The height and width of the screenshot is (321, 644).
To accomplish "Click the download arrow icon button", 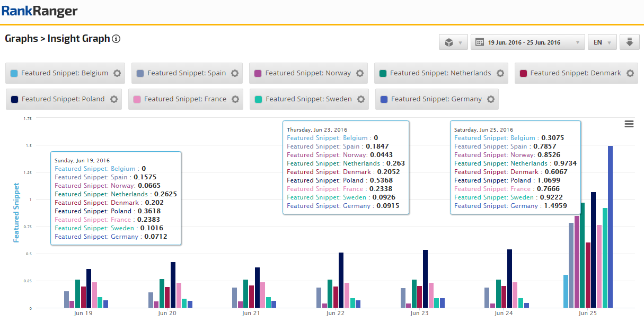I will pyautogui.click(x=629, y=42).
